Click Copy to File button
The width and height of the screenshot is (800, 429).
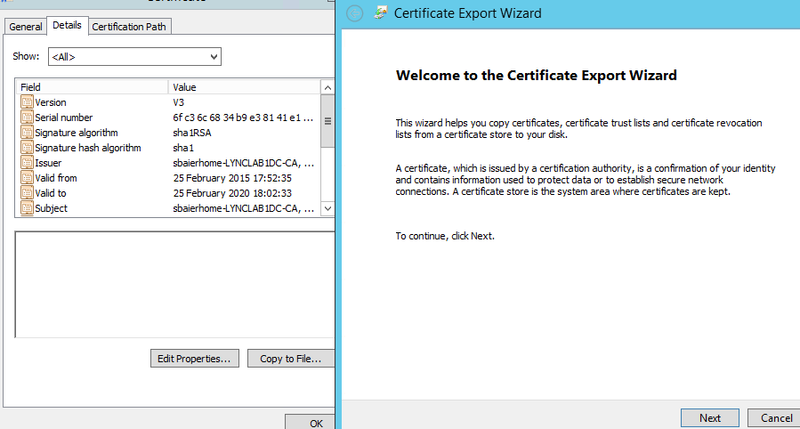[291, 359]
